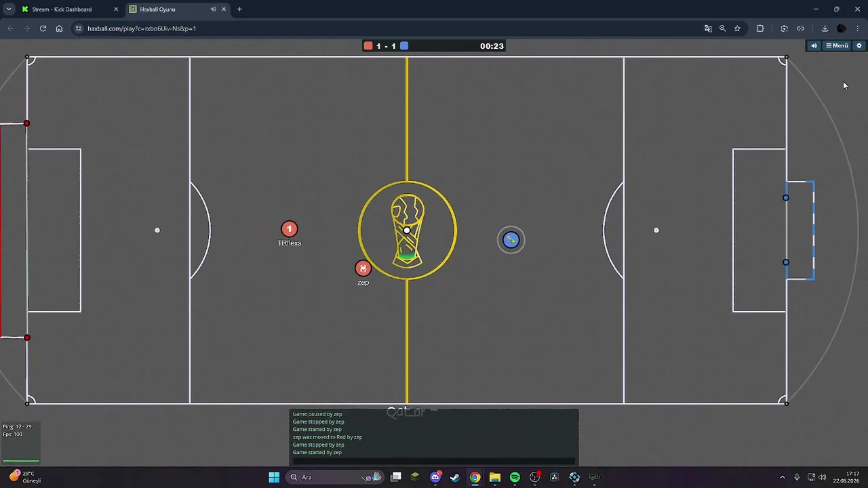Mute audio on Haxball Oyunu tab
Viewport: 868px width, 488px height.
tap(213, 9)
